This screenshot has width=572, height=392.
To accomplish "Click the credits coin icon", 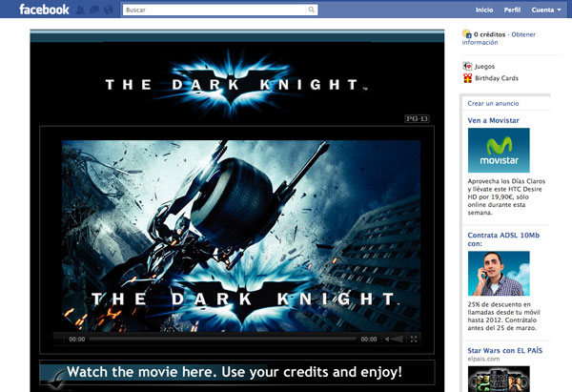I will tap(467, 34).
